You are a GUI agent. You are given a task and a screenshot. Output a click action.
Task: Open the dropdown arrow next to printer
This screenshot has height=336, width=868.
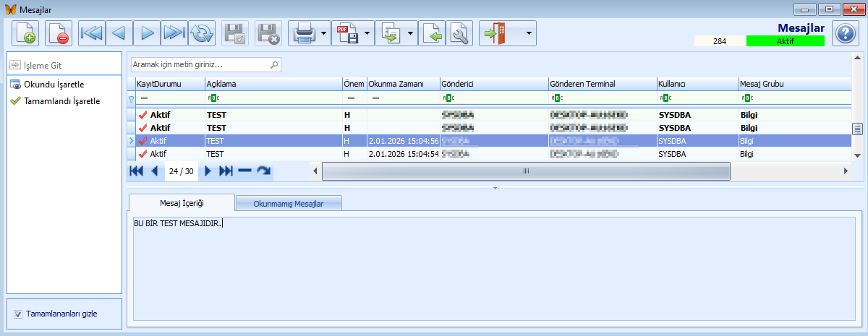(x=323, y=33)
